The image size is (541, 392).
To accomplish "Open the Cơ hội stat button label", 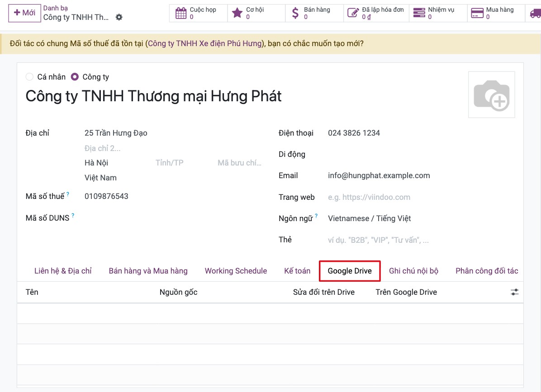I will click(x=255, y=9).
